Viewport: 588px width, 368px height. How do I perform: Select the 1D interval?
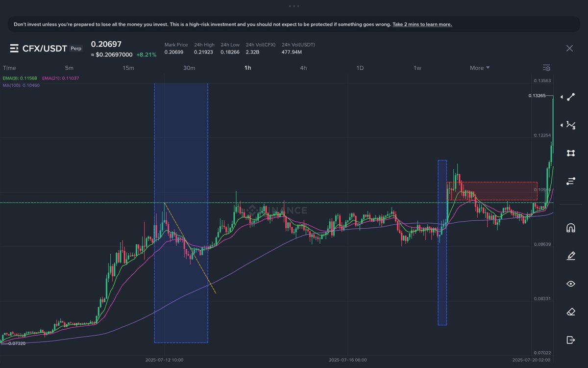coord(360,68)
